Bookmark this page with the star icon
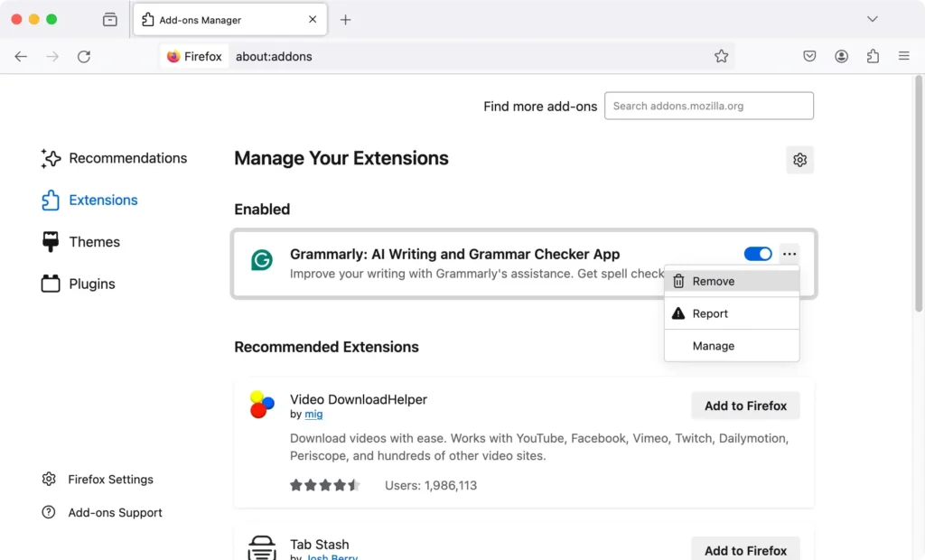The width and height of the screenshot is (925, 560). coord(722,56)
